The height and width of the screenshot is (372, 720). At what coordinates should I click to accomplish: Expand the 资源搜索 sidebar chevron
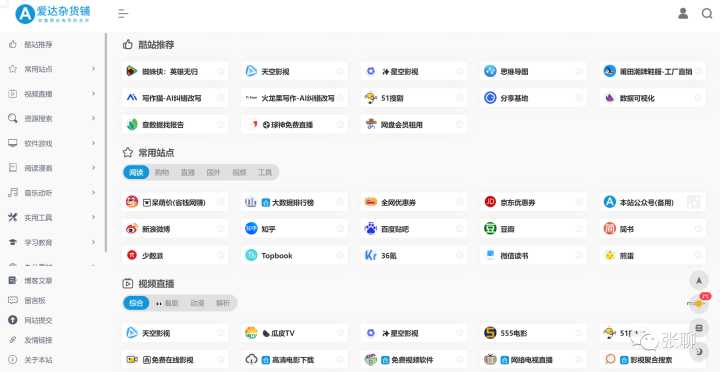93,118
